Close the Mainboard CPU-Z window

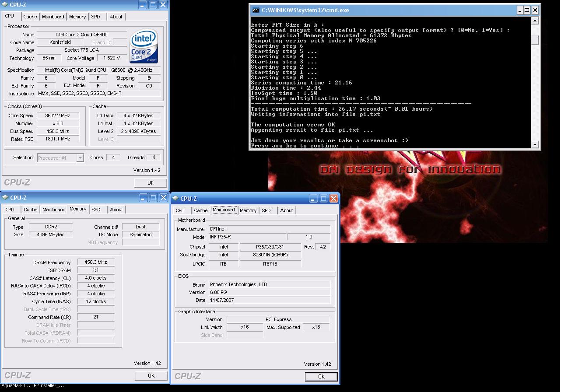(333, 199)
